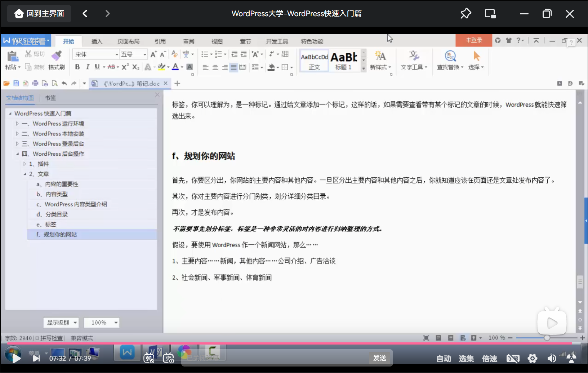This screenshot has height=373, width=588.
Task: Switch to the 插入 ribbon tab
Action: (x=97, y=41)
